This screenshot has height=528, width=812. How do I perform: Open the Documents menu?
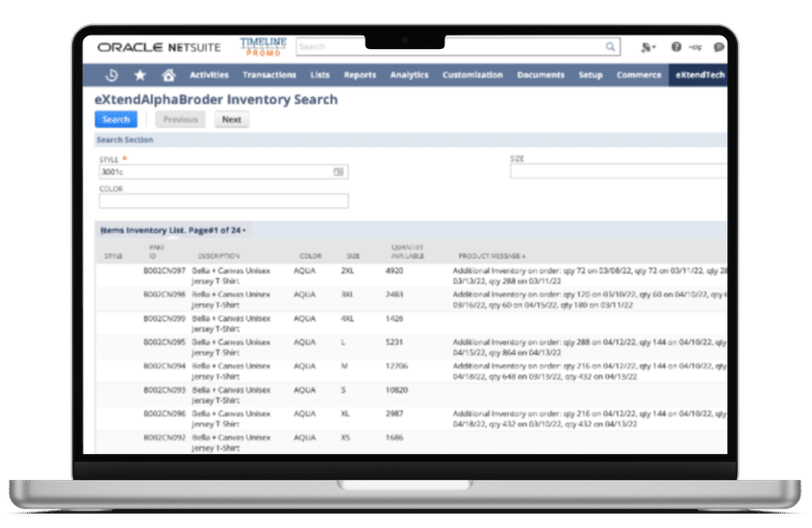click(541, 75)
